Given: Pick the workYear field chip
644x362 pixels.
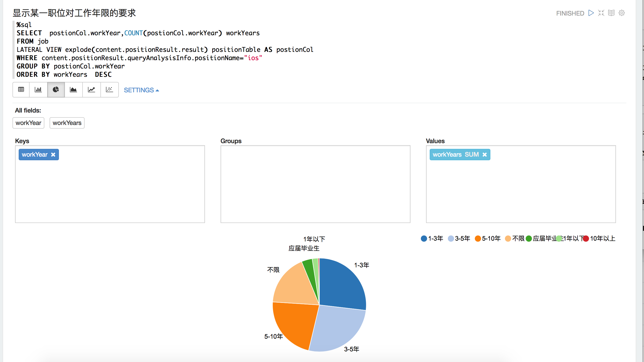Looking at the screenshot, I should click(29, 123).
